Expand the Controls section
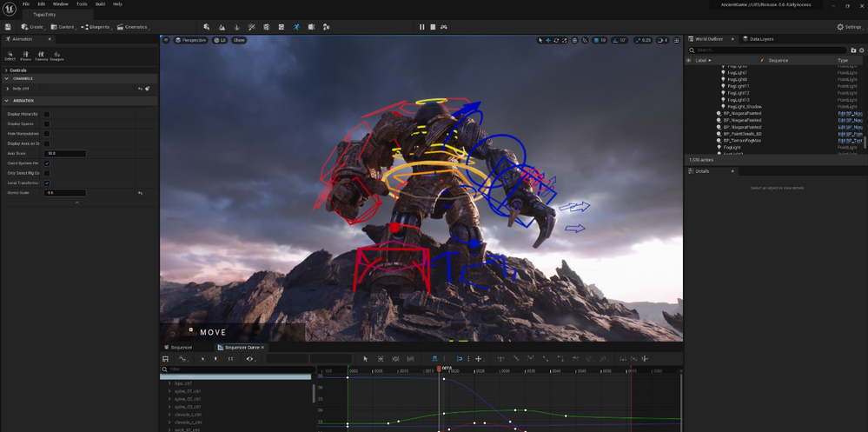Screen dimensions: 868x432 pyautogui.click(x=6, y=70)
